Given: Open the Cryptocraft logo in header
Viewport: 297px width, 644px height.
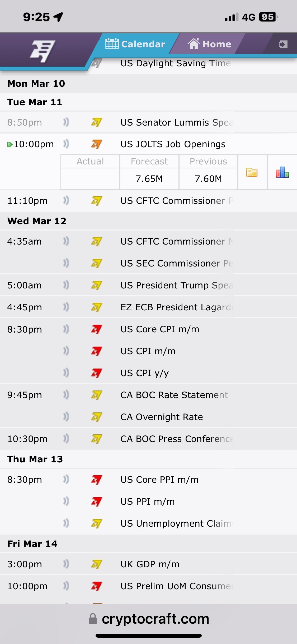Looking at the screenshot, I should point(43,51).
